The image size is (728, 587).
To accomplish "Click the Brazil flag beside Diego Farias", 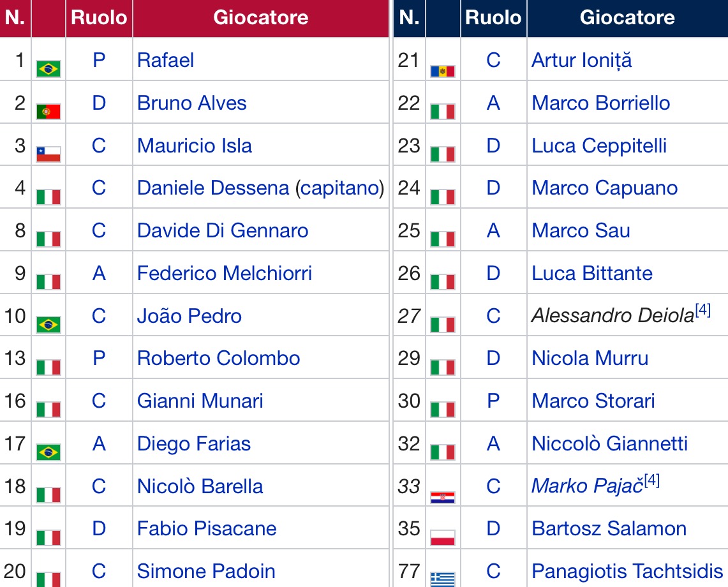I will (48, 452).
